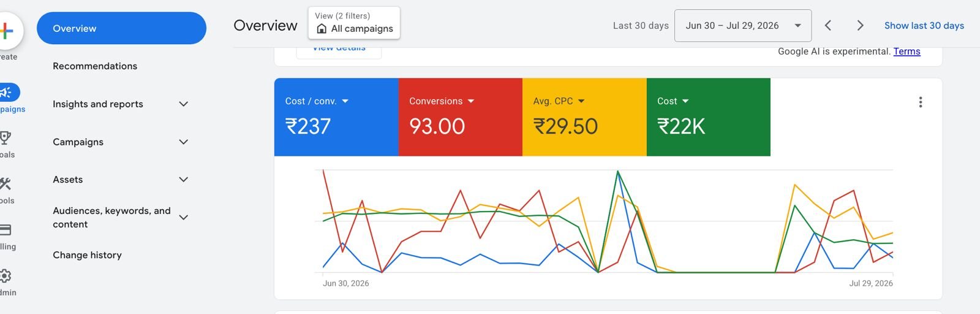Open Recommendations page

point(95,66)
